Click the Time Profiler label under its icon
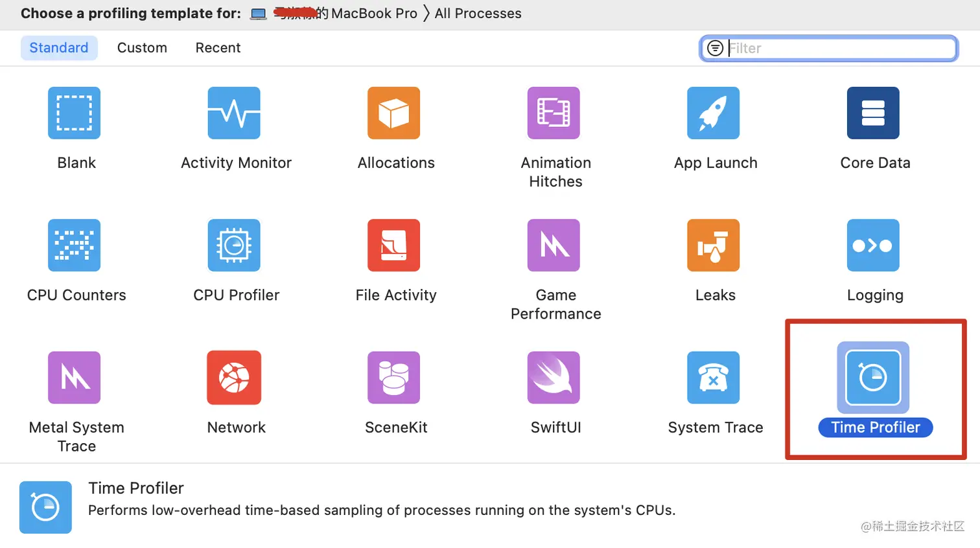 [x=876, y=428]
